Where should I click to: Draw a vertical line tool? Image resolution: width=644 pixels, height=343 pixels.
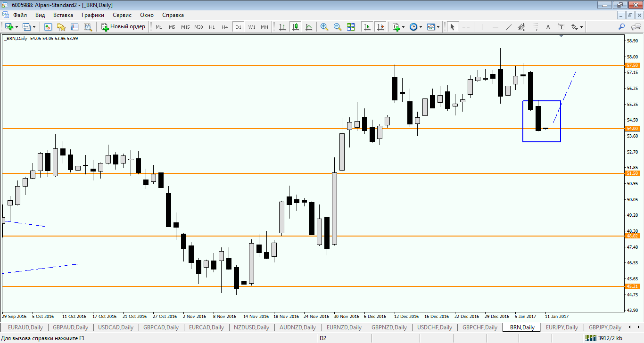482,27
